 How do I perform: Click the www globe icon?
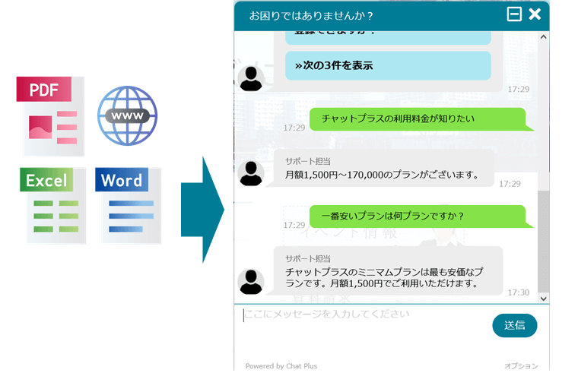pyautogui.click(x=127, y=115)
